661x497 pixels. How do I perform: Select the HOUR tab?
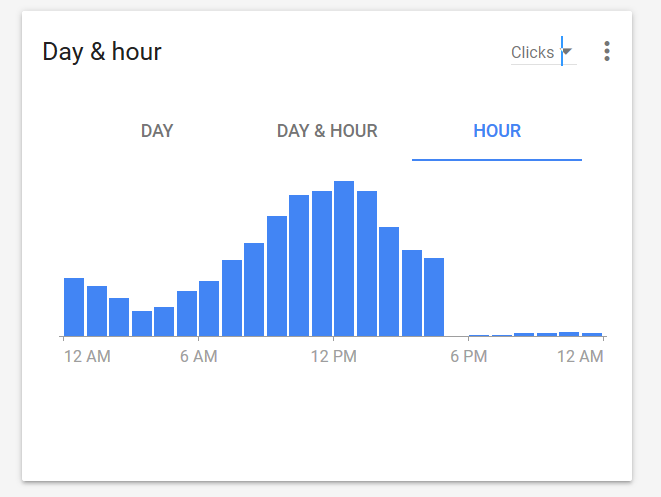click(x=497, y=131)
